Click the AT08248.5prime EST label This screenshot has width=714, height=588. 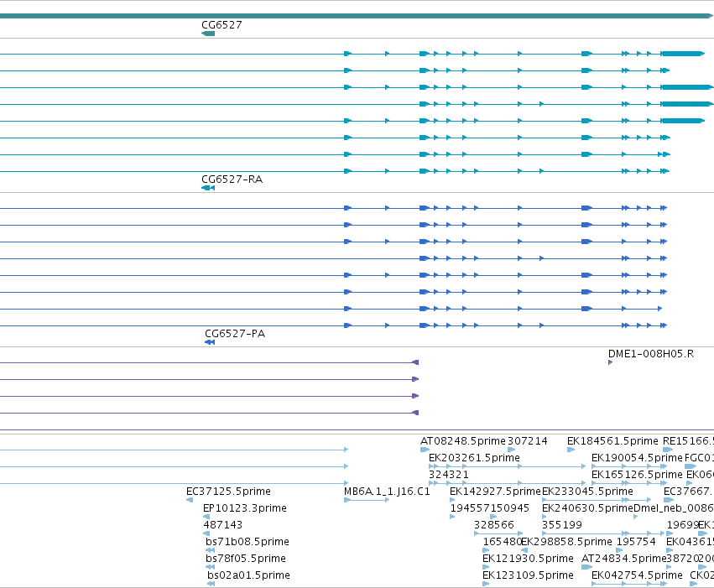462,440
